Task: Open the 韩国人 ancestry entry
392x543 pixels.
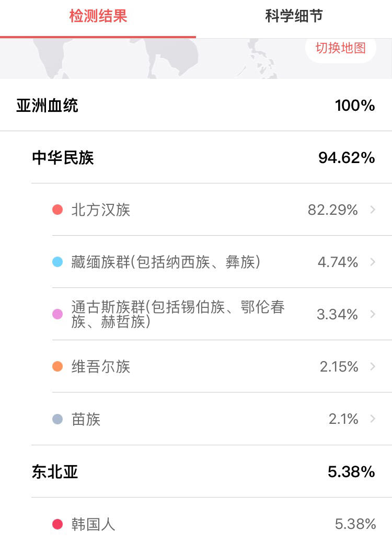Action: point(94,524)
